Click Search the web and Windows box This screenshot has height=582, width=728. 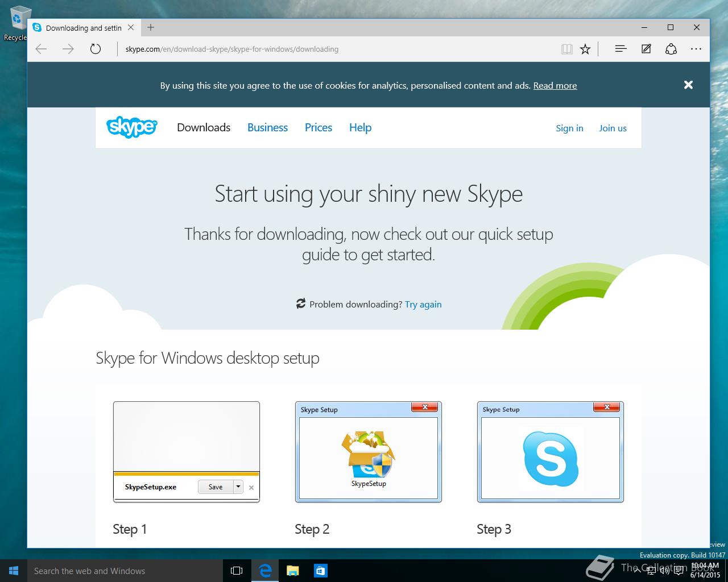point(125,571)
